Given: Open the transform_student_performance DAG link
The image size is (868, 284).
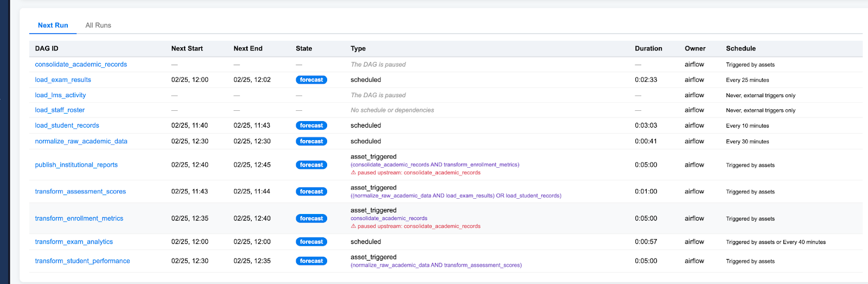Looking at the screenshot, I should [82, 261].
